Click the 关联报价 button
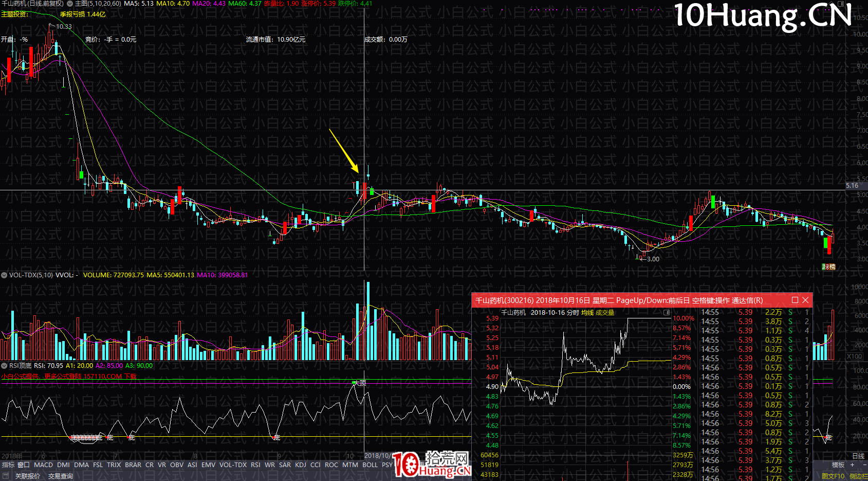This screenshot has width=868, height=481. [27, 476]
